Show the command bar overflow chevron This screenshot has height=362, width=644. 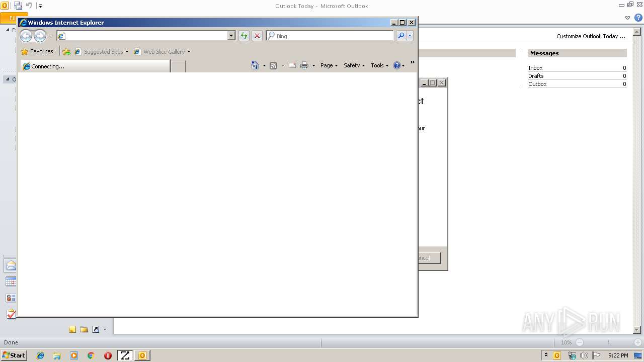(413, 62)
